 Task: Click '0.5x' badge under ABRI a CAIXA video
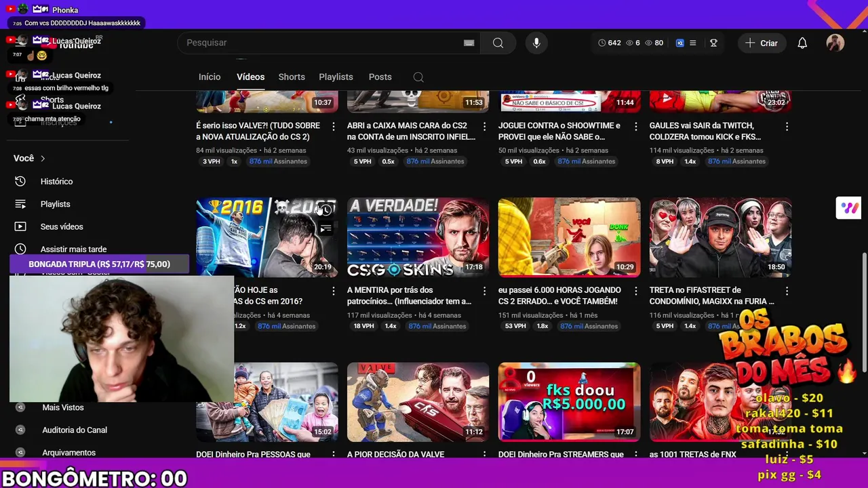(388, 161)
